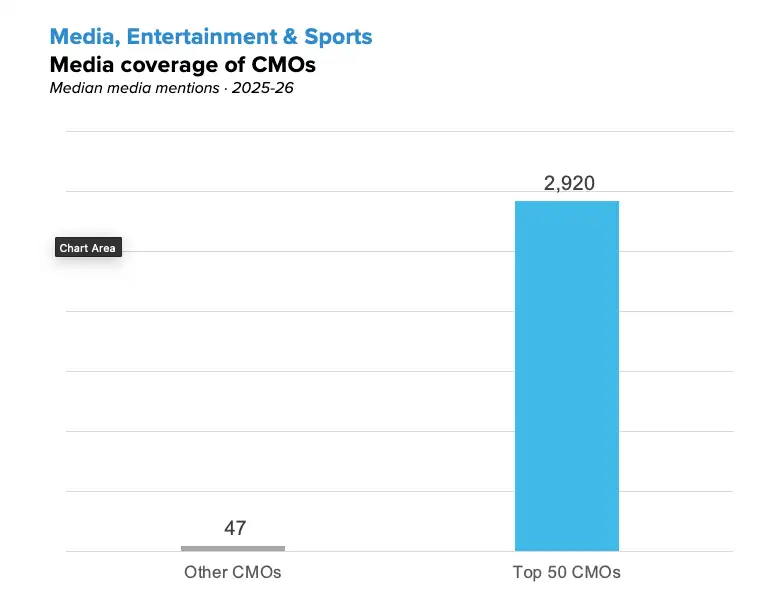Select the Media coverage of CMOs title

pyautogui.click(x=183, y=64)
